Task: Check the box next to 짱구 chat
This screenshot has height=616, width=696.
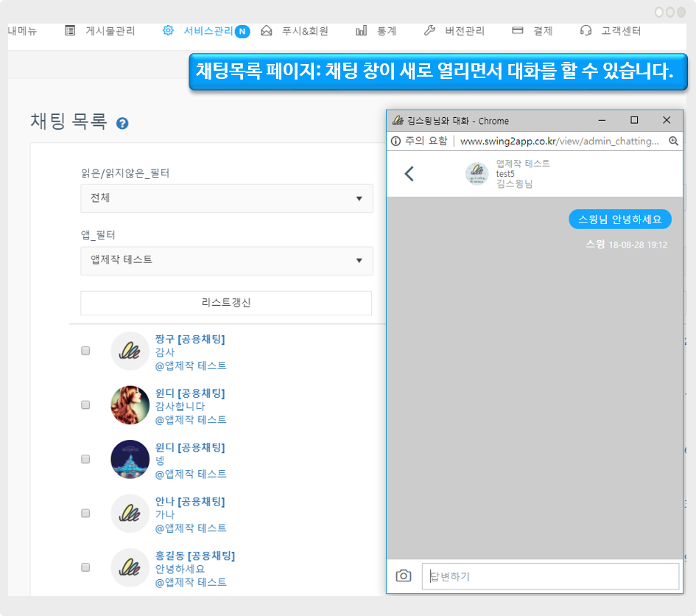Action: coord(85,351)
